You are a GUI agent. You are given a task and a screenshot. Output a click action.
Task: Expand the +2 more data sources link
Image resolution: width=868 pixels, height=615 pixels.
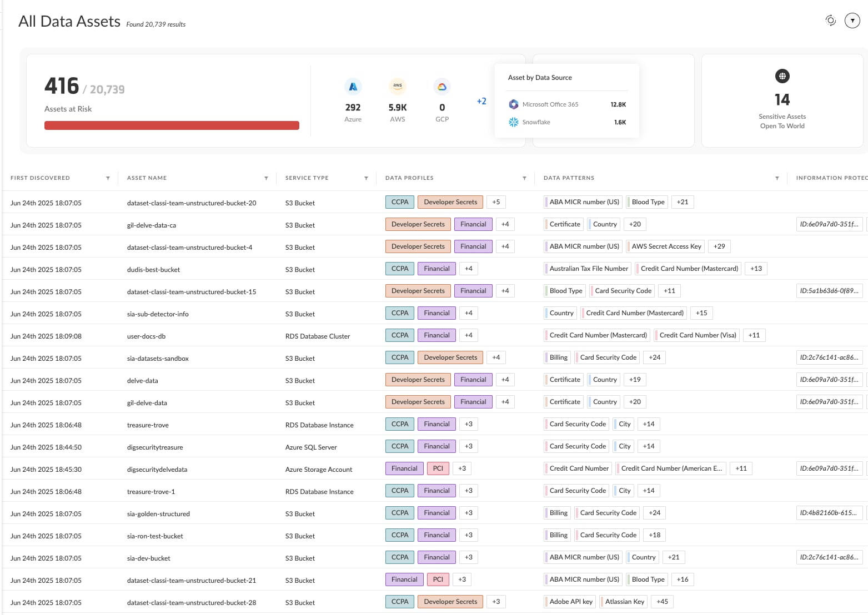pyautogui.click(x=481, y=101)
